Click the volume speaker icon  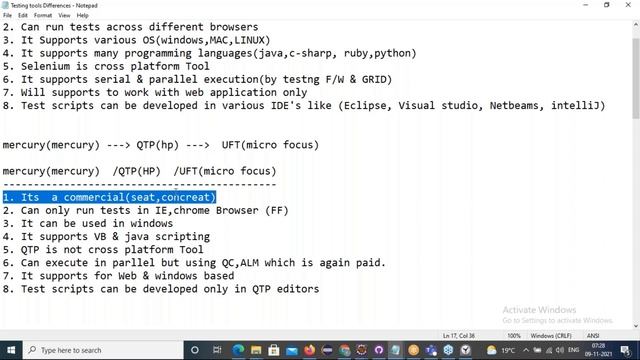coord(560,350)
